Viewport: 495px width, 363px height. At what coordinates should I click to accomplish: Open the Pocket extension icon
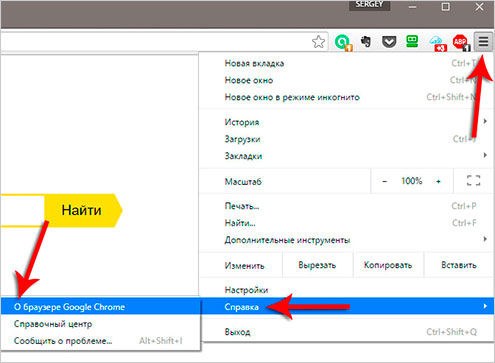click(x=389, y=42)
